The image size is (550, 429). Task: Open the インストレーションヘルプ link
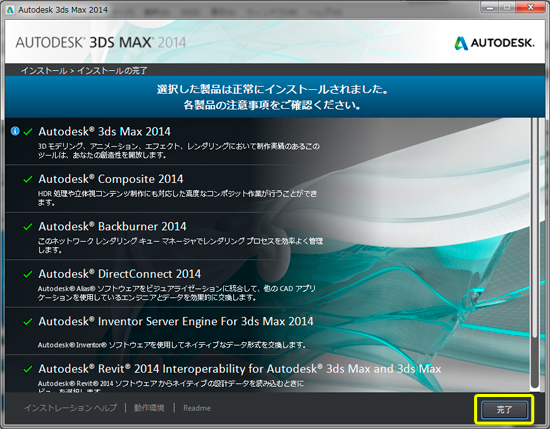[71, 408]
